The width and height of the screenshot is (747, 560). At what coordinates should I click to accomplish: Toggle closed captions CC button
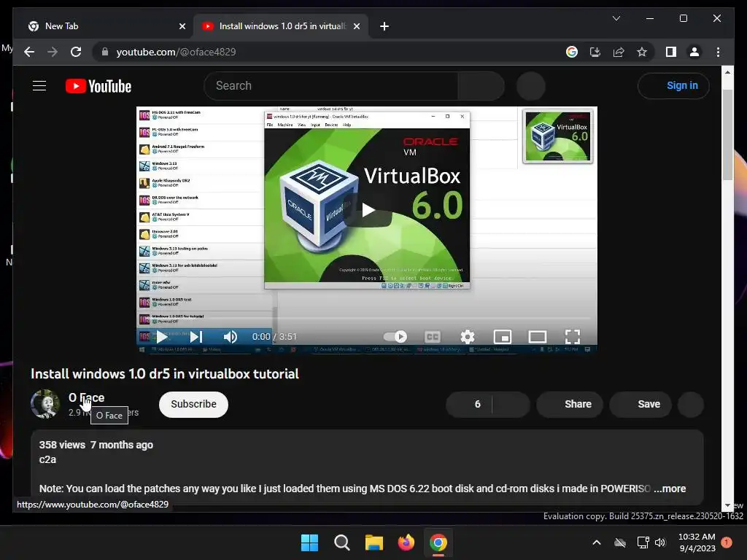[x=432, y=337]
